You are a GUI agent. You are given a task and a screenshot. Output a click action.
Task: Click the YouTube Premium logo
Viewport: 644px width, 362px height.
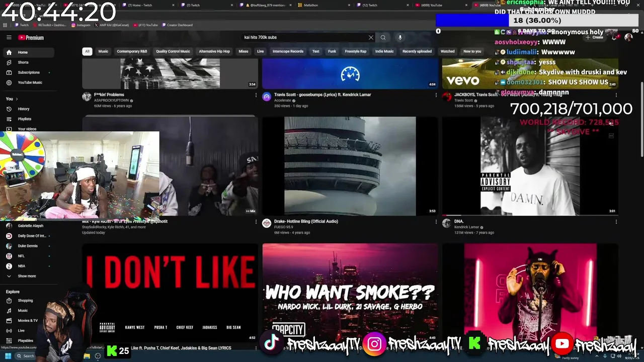[31, 38]
